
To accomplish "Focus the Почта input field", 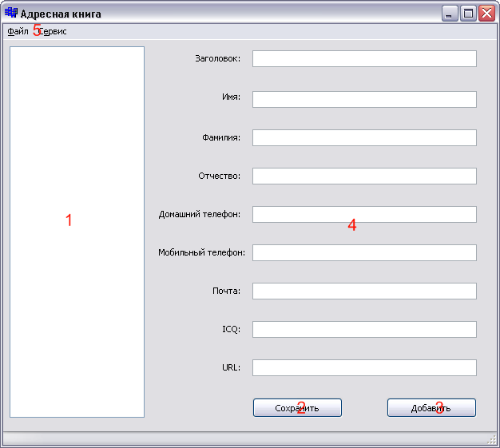I will point(364,291).
